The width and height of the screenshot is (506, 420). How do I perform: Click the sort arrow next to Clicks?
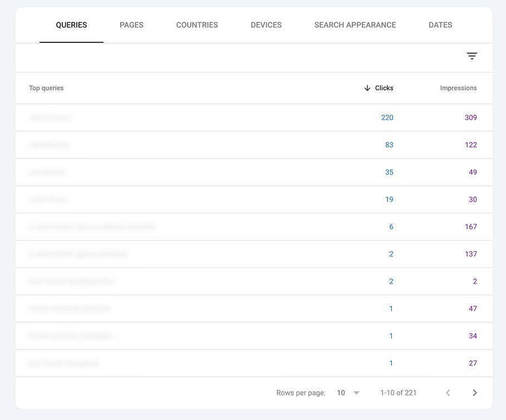366,88
